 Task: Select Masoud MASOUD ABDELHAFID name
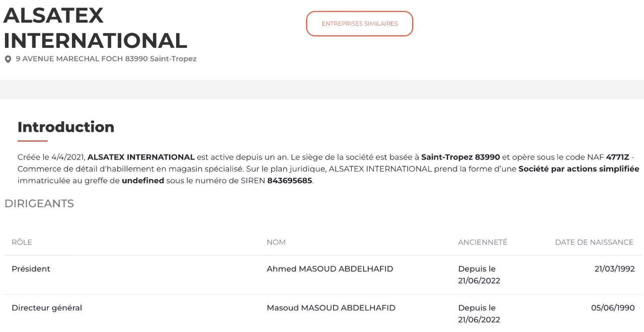click(x=331, y=308)
